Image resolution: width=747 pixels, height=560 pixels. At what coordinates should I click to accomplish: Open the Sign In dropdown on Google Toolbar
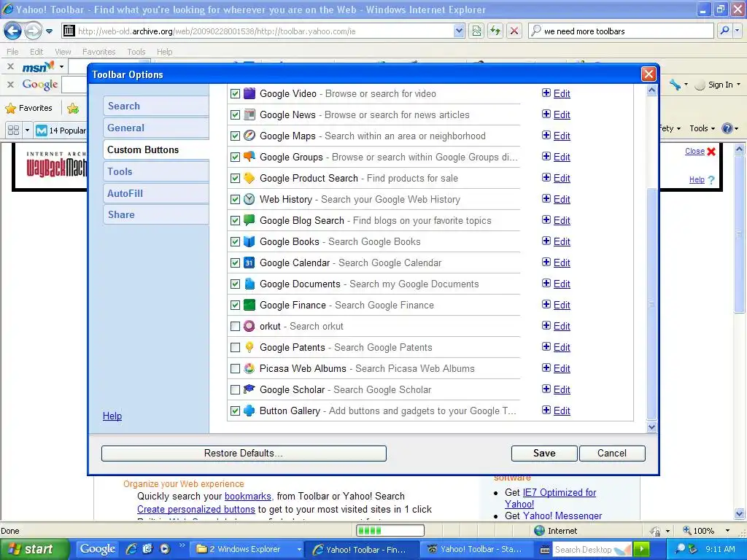(x=724, y=85)
